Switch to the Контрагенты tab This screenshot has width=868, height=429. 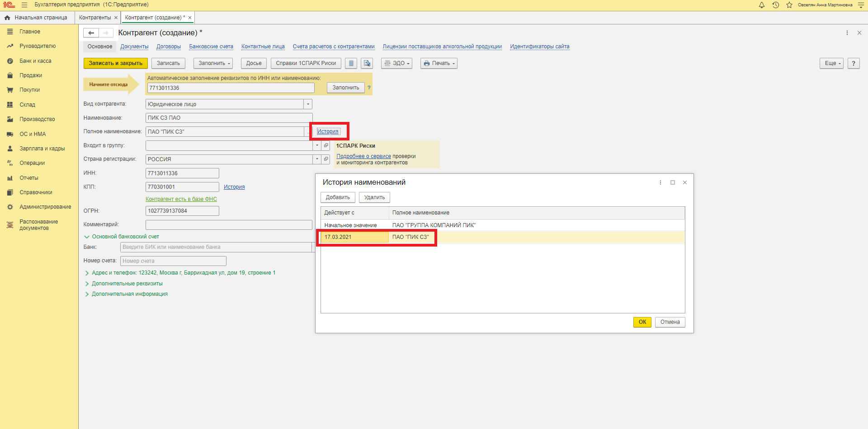[x=95, y=18]
